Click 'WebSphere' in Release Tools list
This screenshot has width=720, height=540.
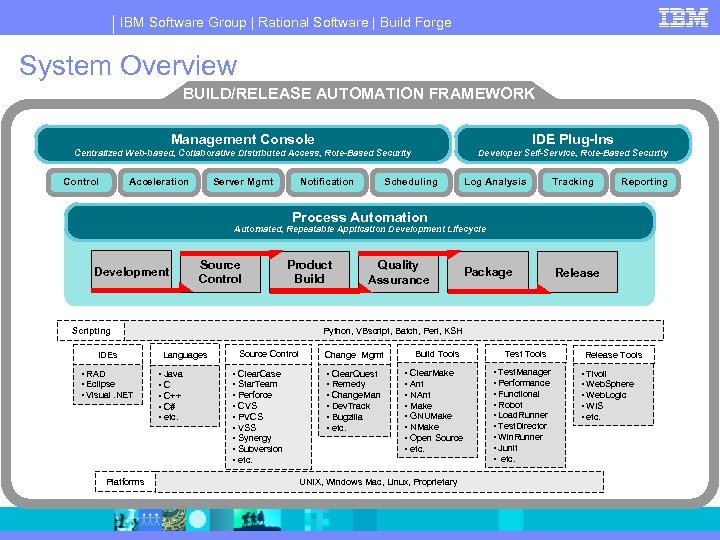610,384
